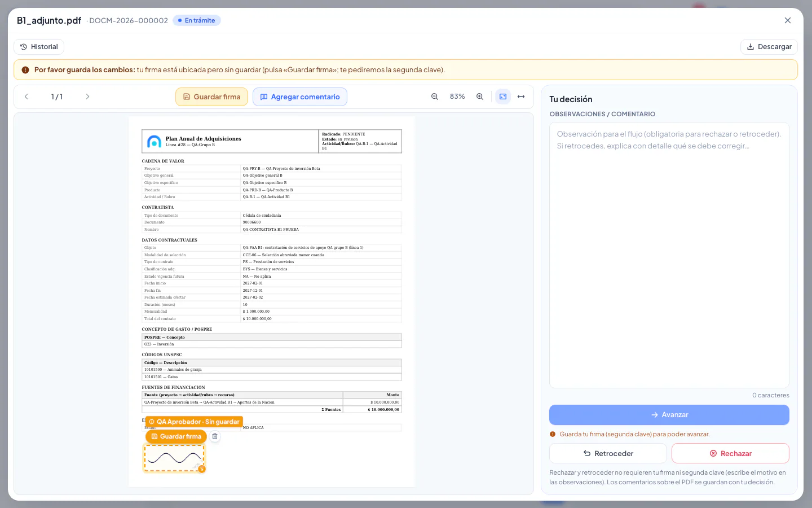This screenshot has width=812, height=508.
Task: Go to next PDF page
Action: click(87, 97)
